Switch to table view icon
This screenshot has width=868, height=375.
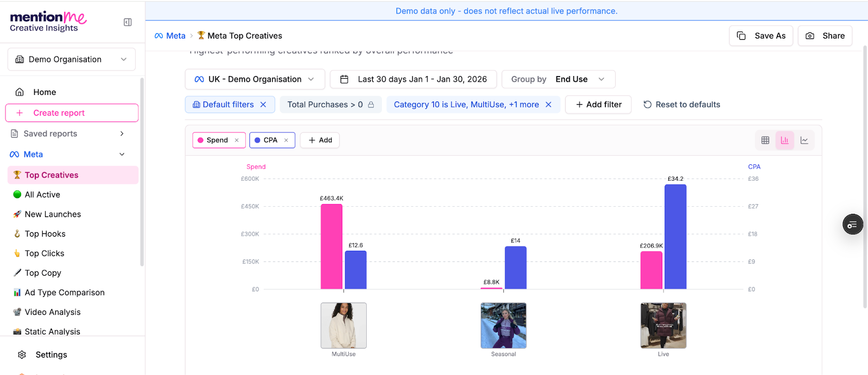tap(765, 140)
